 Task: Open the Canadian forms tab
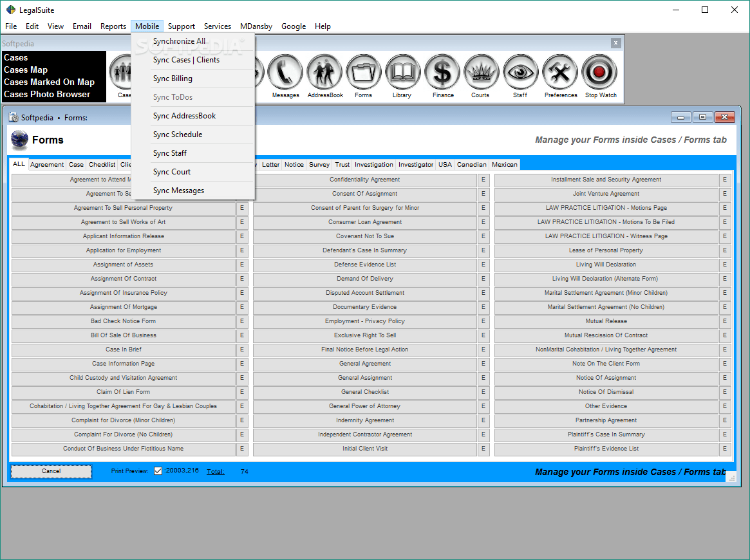[x=471, y=164]
